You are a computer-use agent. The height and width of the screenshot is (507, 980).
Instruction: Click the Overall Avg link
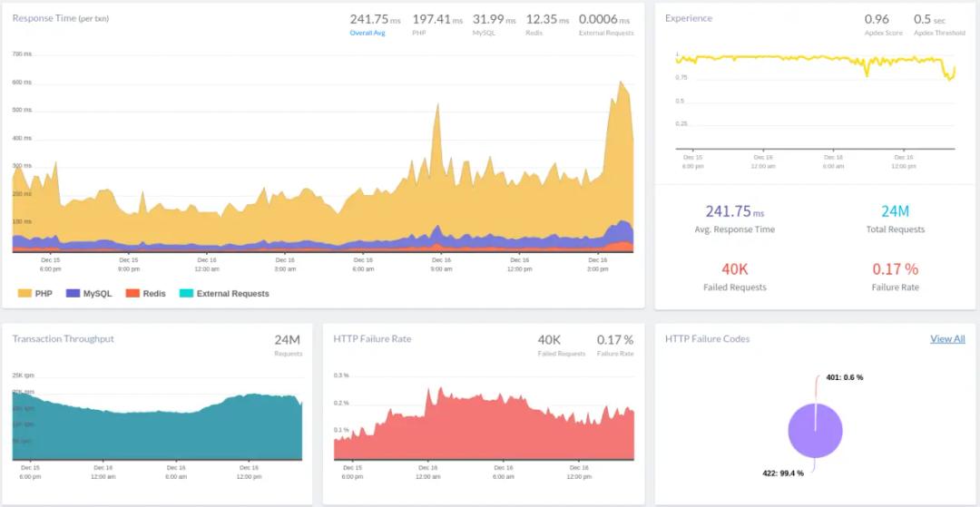click(x=367, y=34)
